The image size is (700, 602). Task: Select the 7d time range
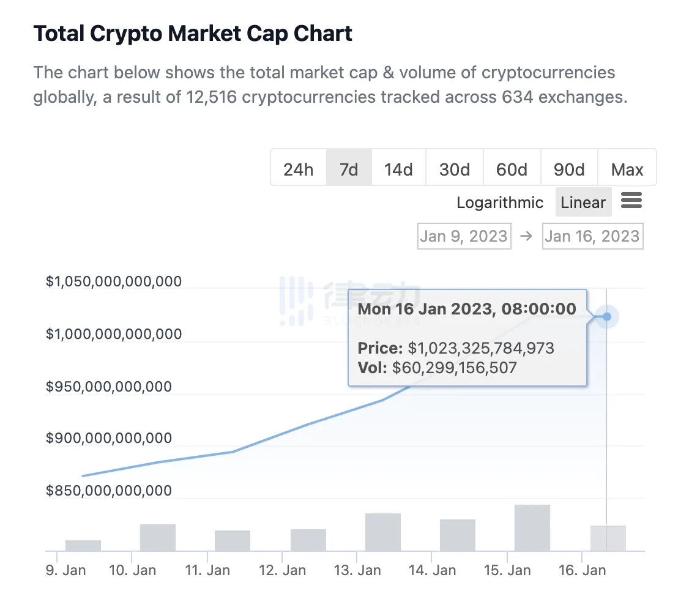349,169
